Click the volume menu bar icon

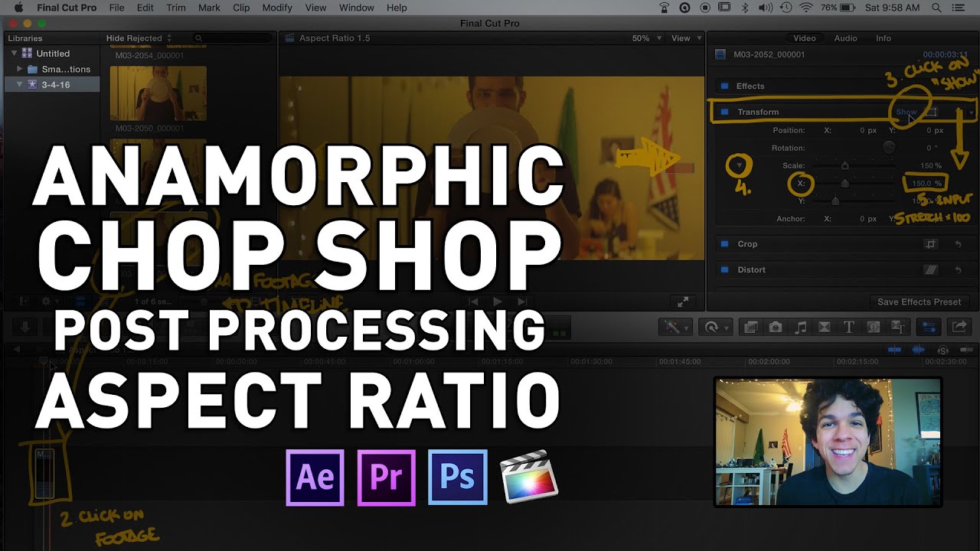765,8
